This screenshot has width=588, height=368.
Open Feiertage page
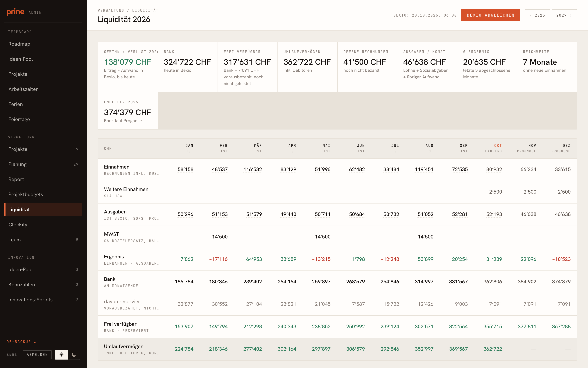pyautogui.click(x=43, y=119)
